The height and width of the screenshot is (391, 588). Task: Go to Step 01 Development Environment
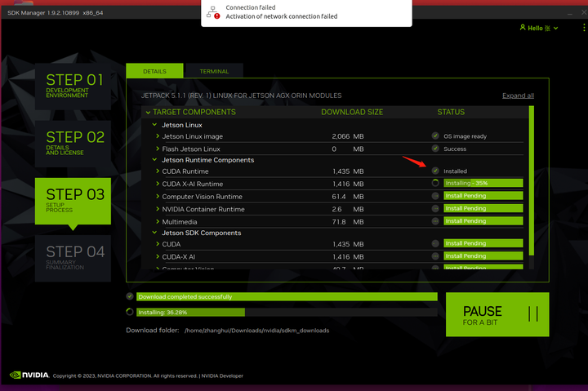[x=73, y=87]
